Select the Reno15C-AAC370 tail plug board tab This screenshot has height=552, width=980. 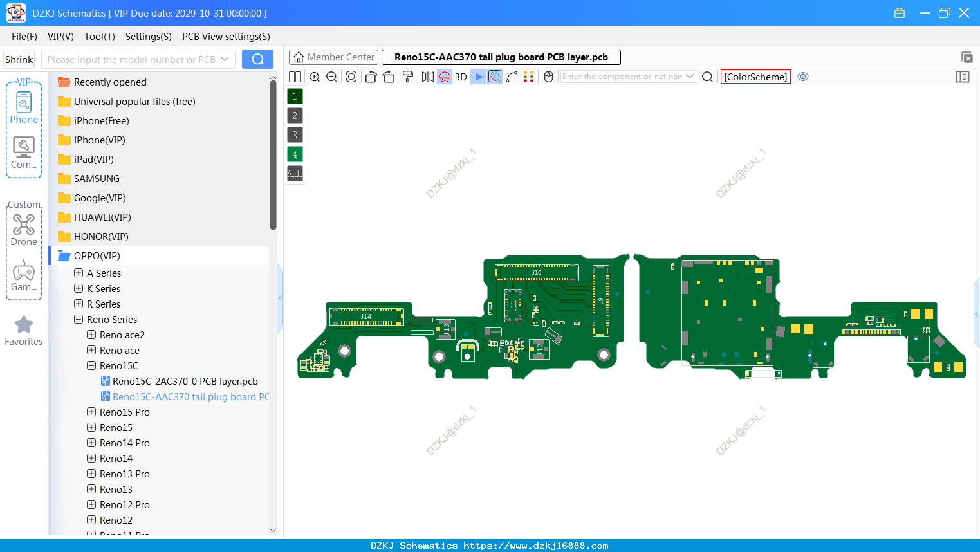point(501,57)
